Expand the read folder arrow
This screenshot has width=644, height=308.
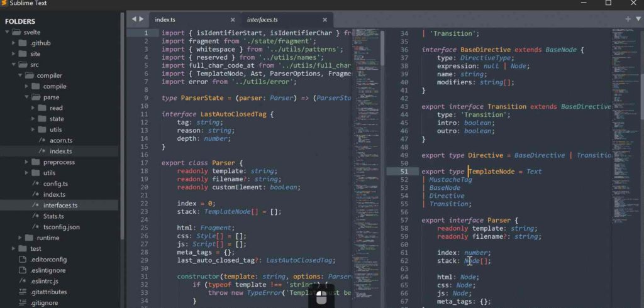pyautogui.click(x=33, y=108)
